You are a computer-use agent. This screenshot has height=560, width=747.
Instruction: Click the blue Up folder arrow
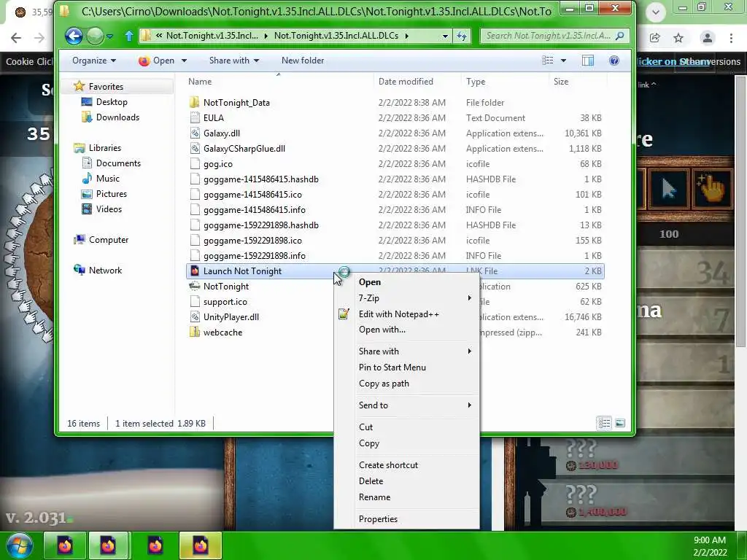[x=128, y=36]
